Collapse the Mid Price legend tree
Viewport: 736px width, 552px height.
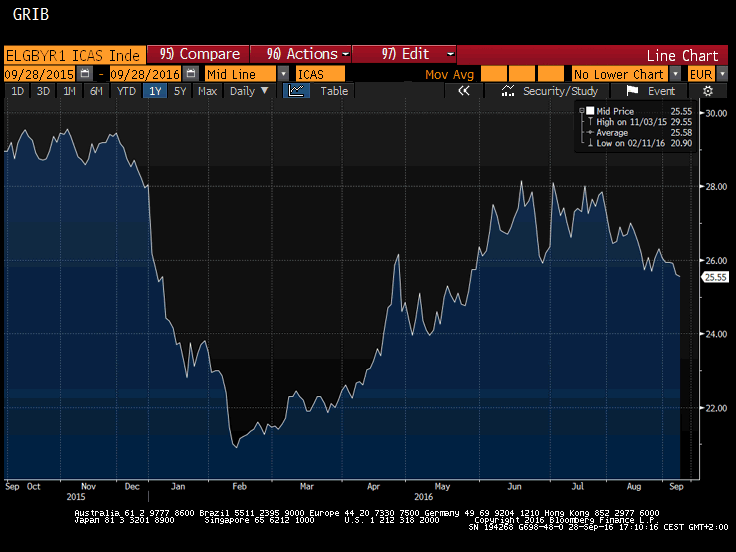click(581, 111)
